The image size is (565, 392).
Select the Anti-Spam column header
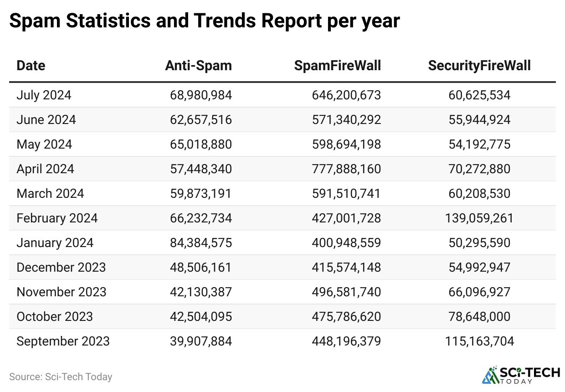[x=198, y=66]
